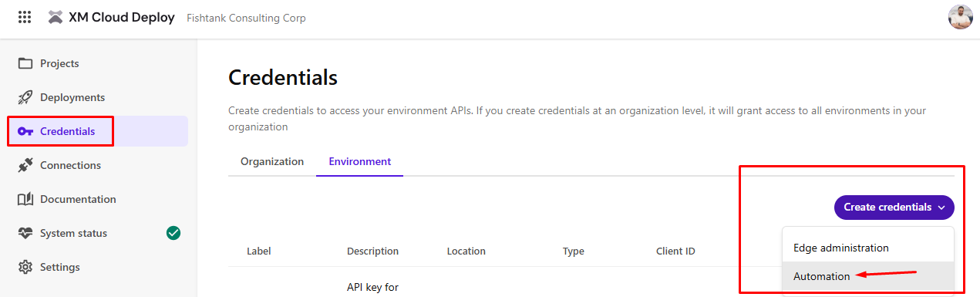The height and width of the screenshot is (297, 980).
Task: Choose Automation from the dropdown
Action: tap(868, 276)
